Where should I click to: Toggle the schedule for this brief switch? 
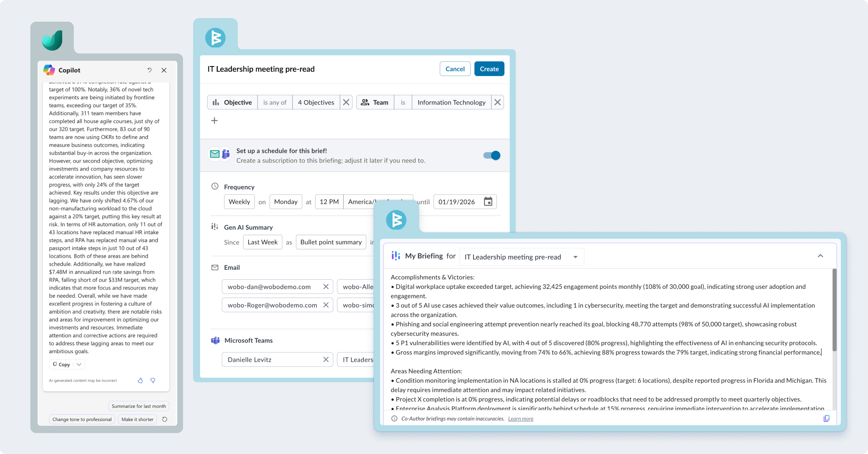point(492,155)
